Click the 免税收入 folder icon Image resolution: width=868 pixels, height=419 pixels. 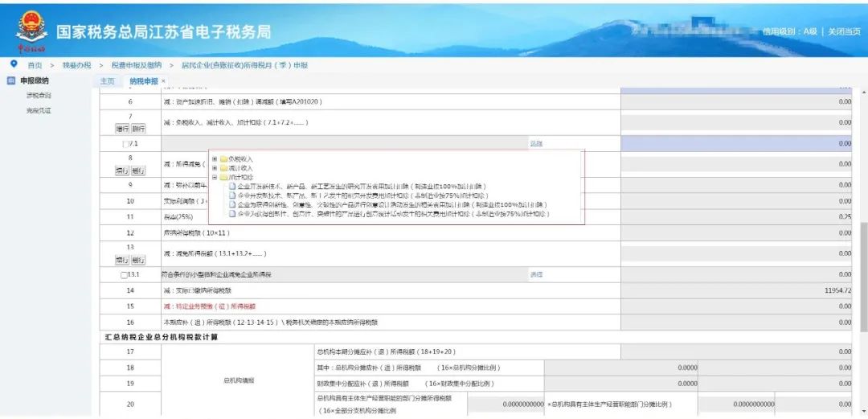point(223,159)
